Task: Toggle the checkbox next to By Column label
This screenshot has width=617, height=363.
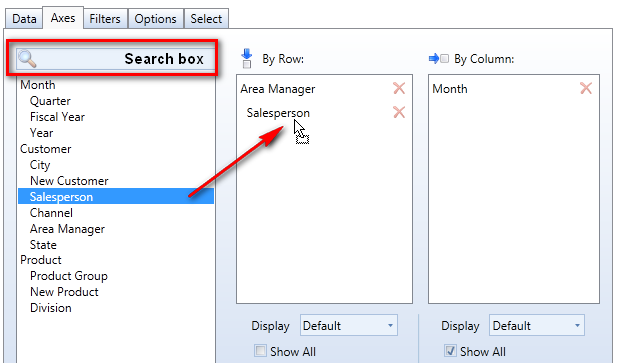Action: [x=444, y=59]
